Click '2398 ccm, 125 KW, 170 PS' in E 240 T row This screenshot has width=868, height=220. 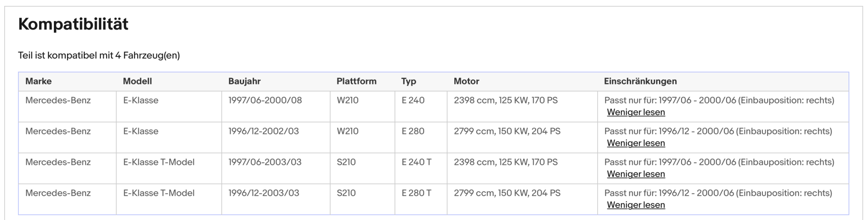506,162
